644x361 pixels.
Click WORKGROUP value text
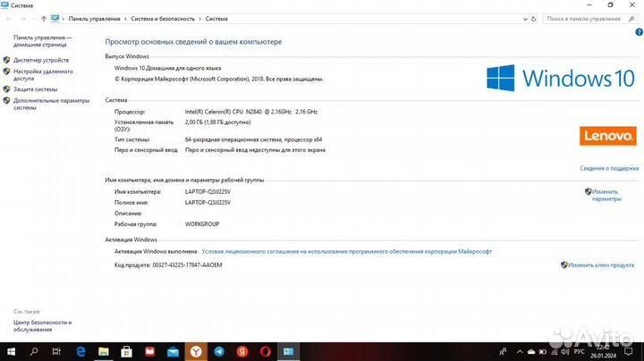click(x=202, y=224)
